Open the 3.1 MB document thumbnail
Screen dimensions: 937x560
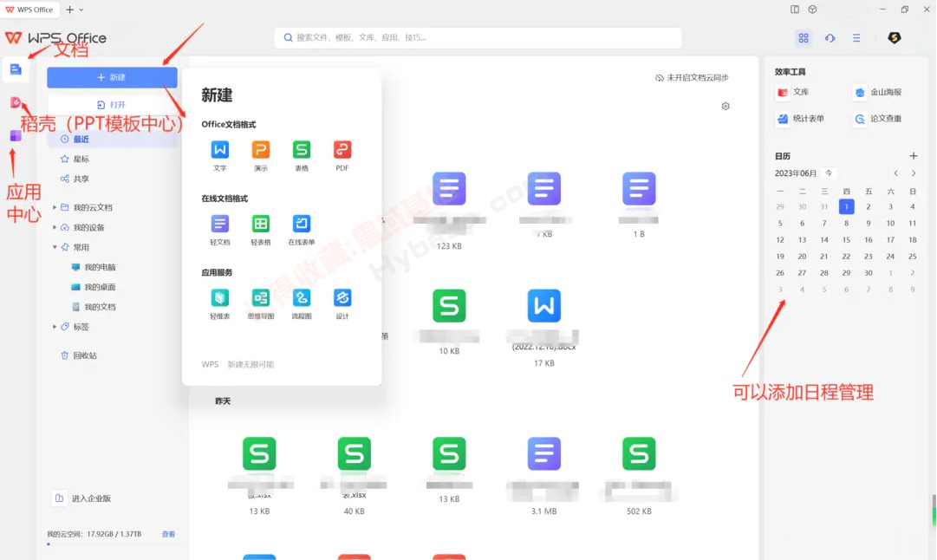(543, 453)
